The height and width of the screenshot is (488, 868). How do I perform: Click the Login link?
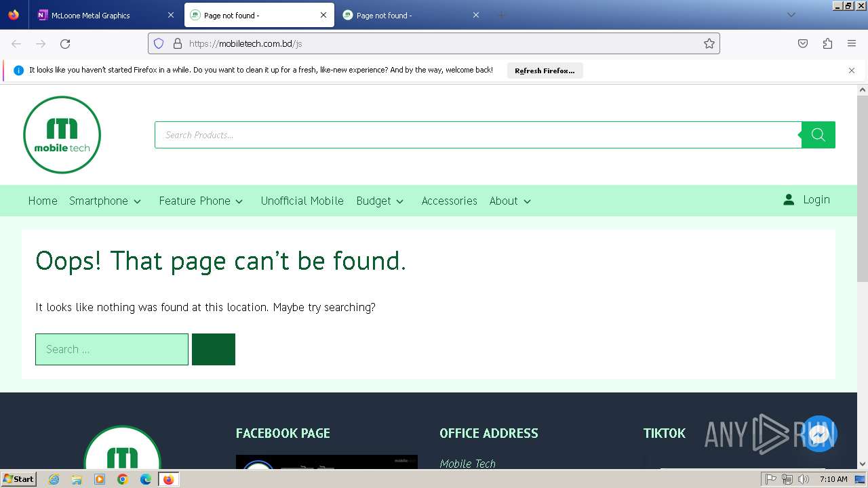[x=816, y=200]
